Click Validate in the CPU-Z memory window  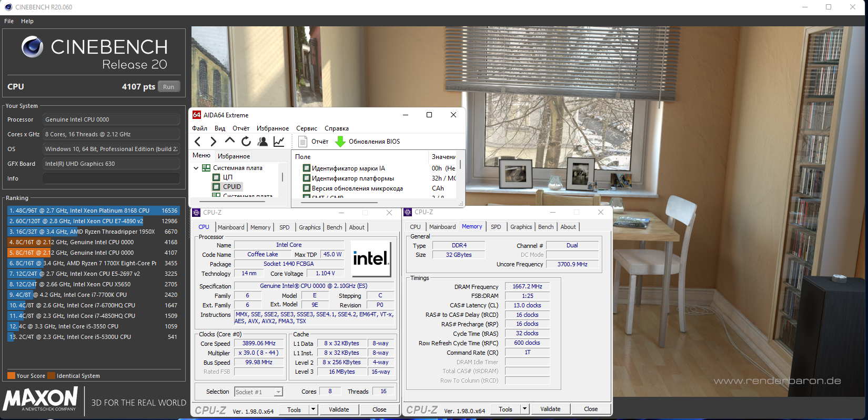coord(550,409)
